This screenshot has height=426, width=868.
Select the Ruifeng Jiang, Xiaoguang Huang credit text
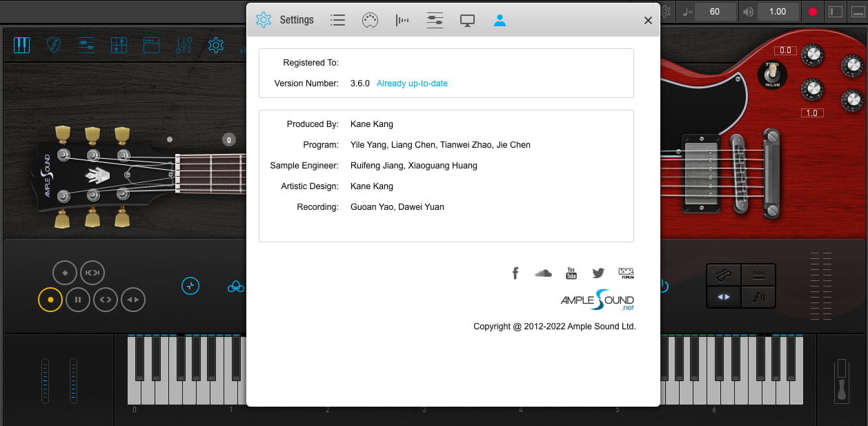(414, 166)
